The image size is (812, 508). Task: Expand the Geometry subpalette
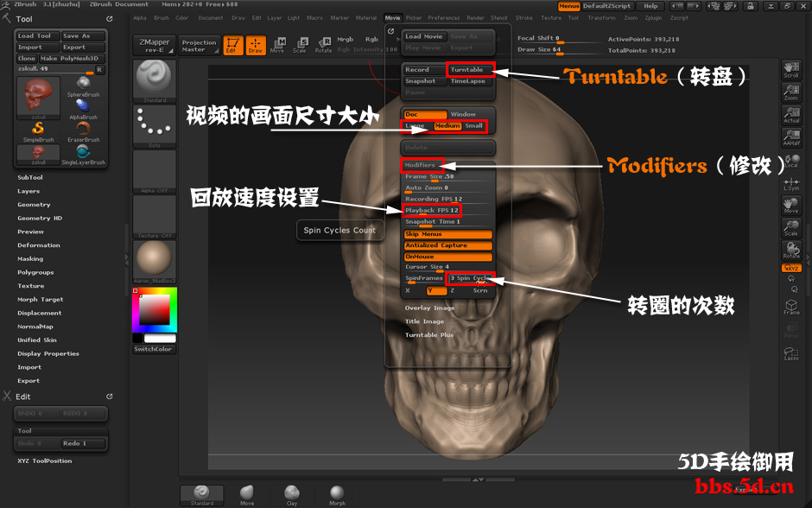point(34,205)
